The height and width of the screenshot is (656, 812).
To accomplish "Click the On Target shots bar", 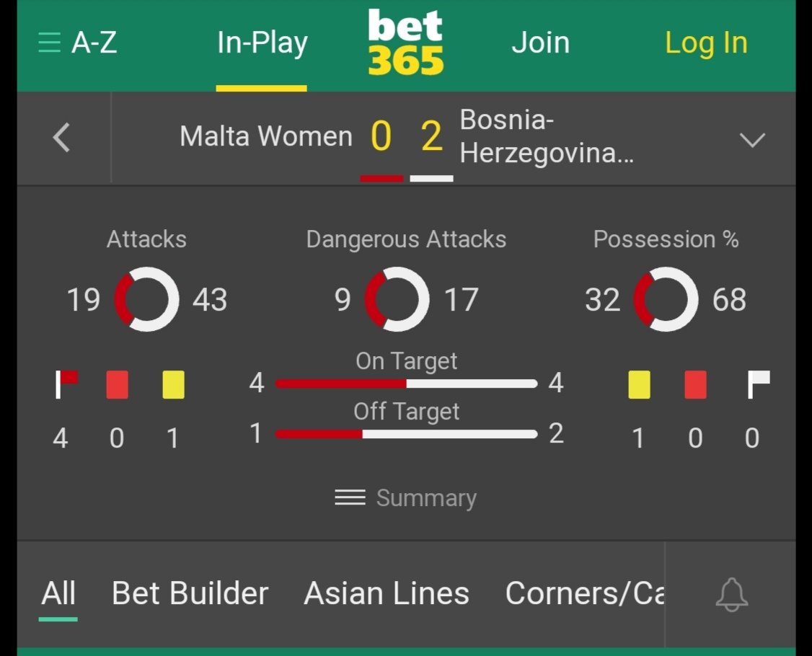I will point(406,384).
